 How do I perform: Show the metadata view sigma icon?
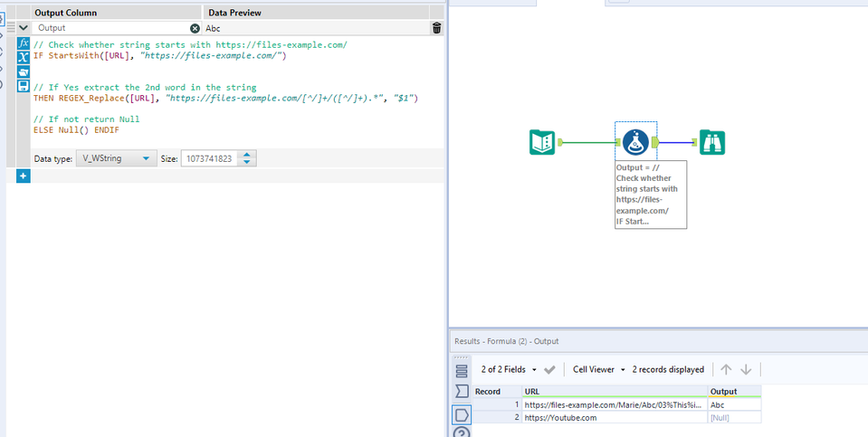(x=462, y=392)
